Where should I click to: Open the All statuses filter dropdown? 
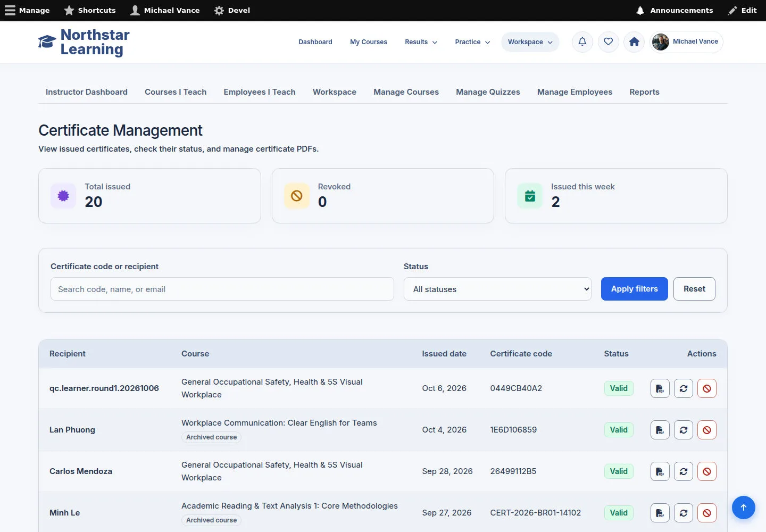point(497,289)
